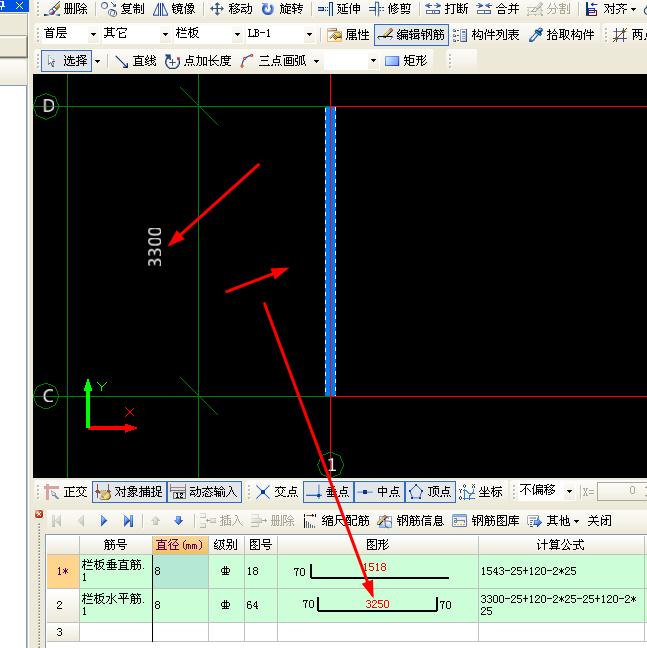647x648 pixels.
Task: Expand the Three-Point Arc dropdown arrow
Action: [x=316, y=61]
